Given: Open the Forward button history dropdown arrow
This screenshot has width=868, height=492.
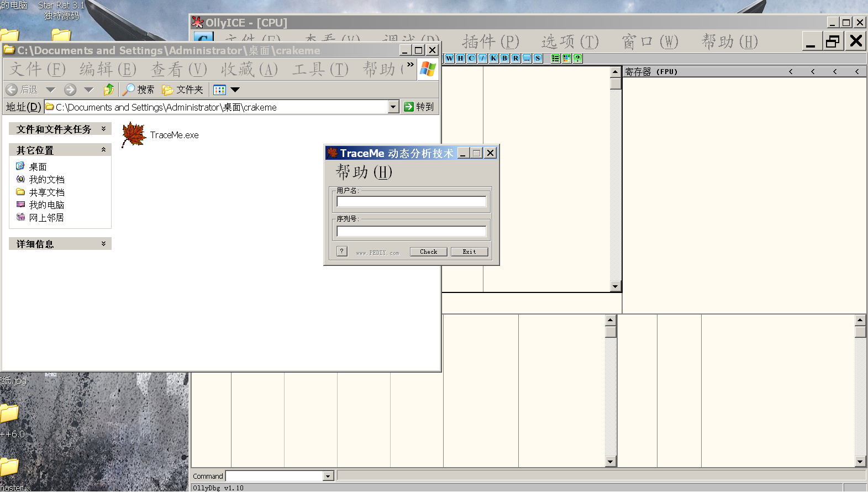Looking at the screenshot, I should [x=88, y=90].
